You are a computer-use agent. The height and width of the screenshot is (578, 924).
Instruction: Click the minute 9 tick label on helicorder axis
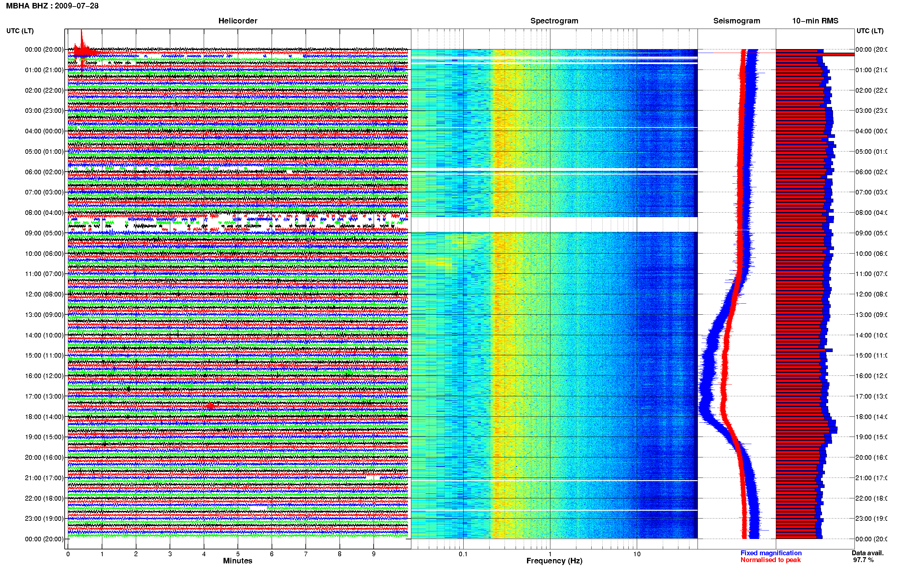(374, 554)
